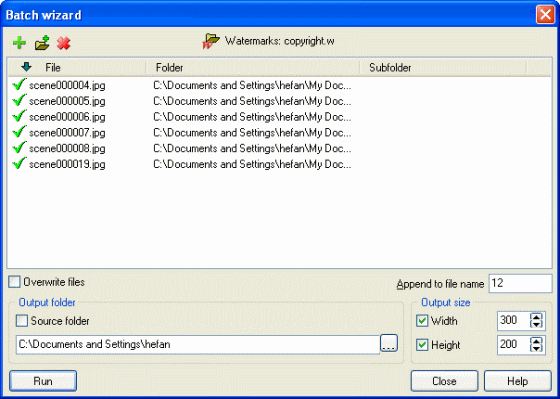560x399 pixels.
Task: Uncheck the Width checkbox
Action: 422,321
